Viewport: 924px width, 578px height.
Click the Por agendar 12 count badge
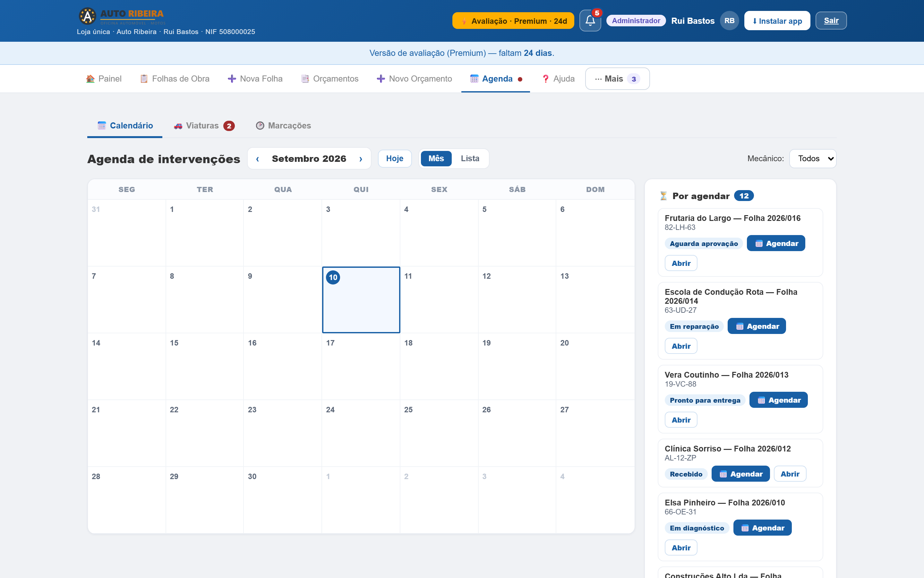pyautogui.click(x=744, y=196)
